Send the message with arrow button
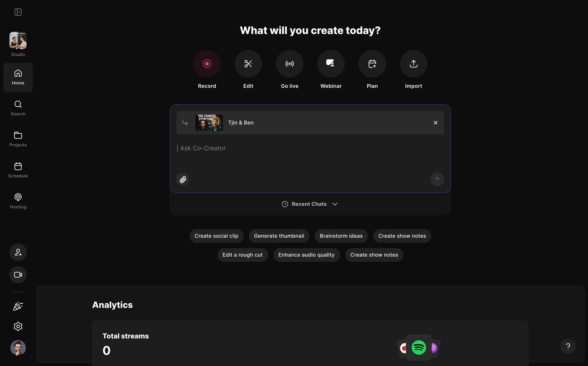The image size is (588, 366). click(x=437, y=179)
